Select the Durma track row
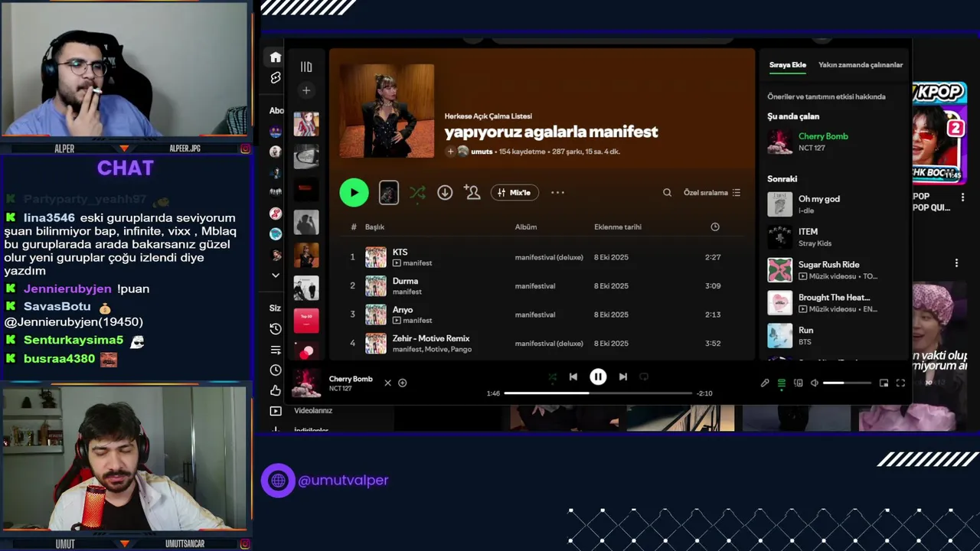 pyautogui.click(x=542, y=285)
